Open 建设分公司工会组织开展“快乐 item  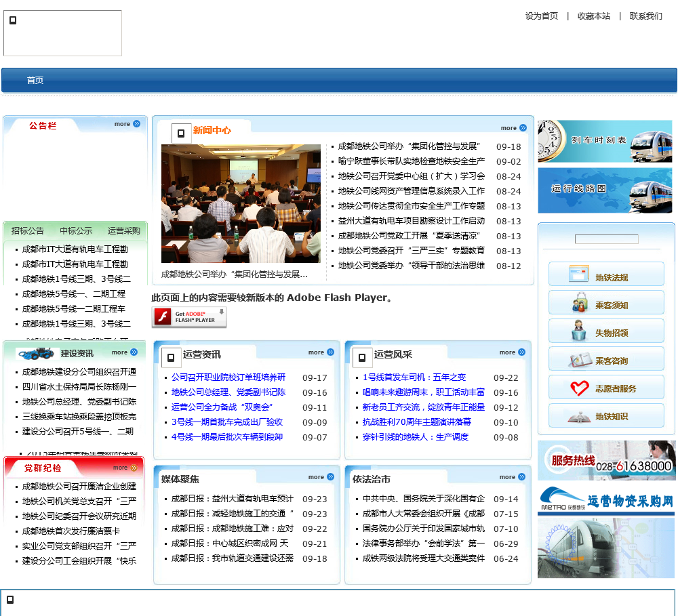tap(79, 560)
